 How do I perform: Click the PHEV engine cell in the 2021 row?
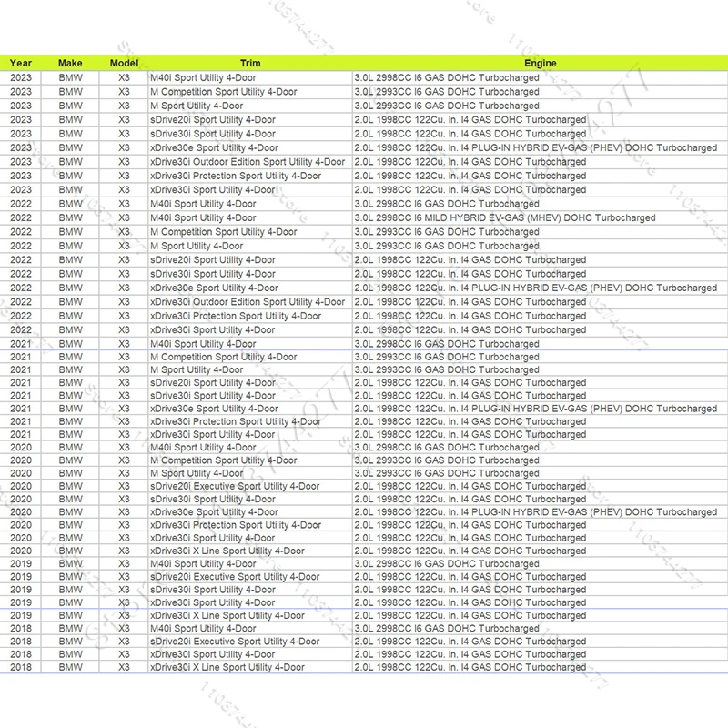point(540,409)
